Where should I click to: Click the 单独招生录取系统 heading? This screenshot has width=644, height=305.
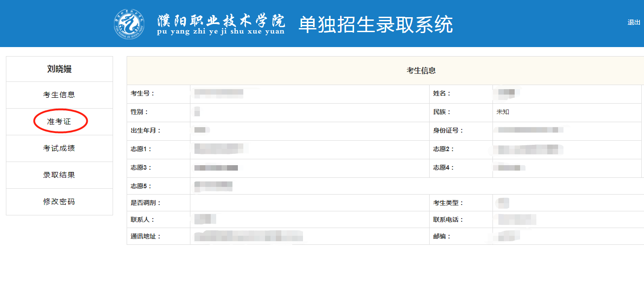(375, 24)
